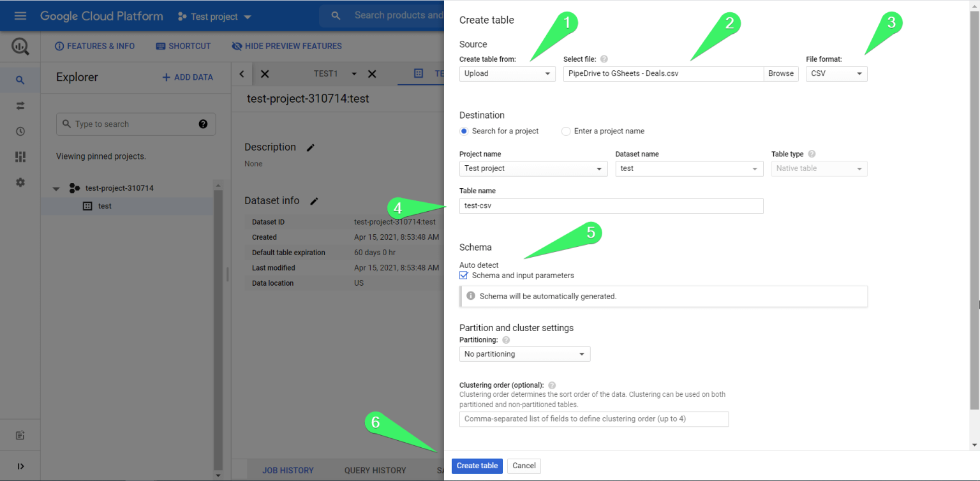Viewport: 980px width, 481px height.
Task: Select the SQL workspace search icon
Action: [20, 79]
